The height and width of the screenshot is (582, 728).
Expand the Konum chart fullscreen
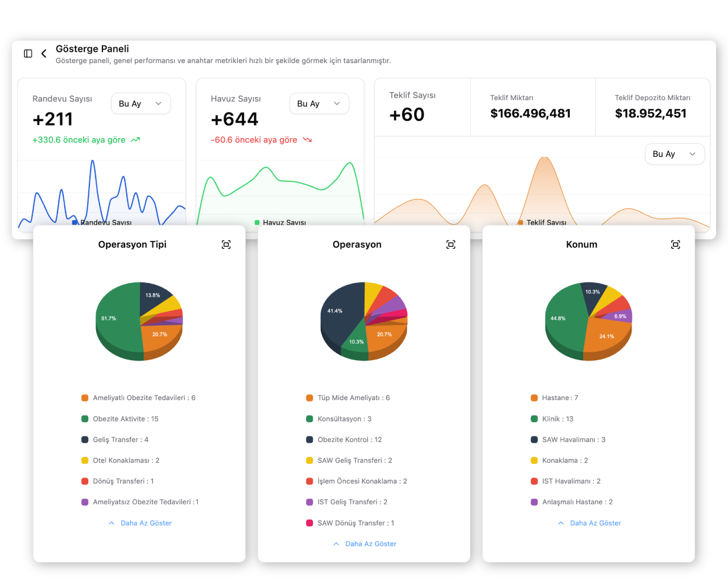tap(675, 244)
